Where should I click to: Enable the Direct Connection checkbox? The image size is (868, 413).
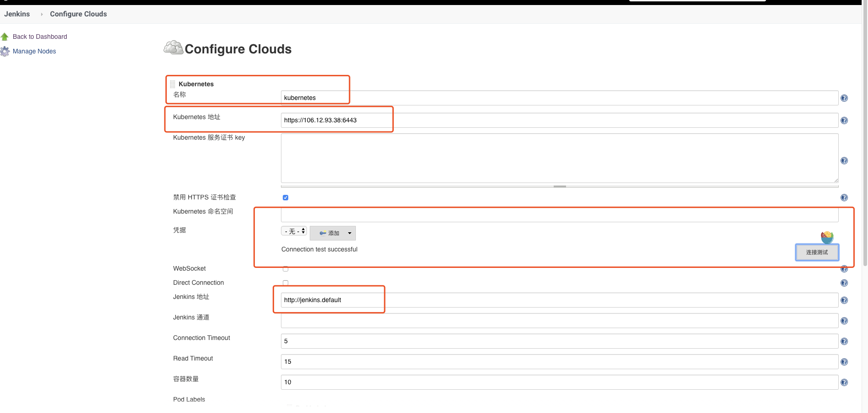tap(286, 283)
